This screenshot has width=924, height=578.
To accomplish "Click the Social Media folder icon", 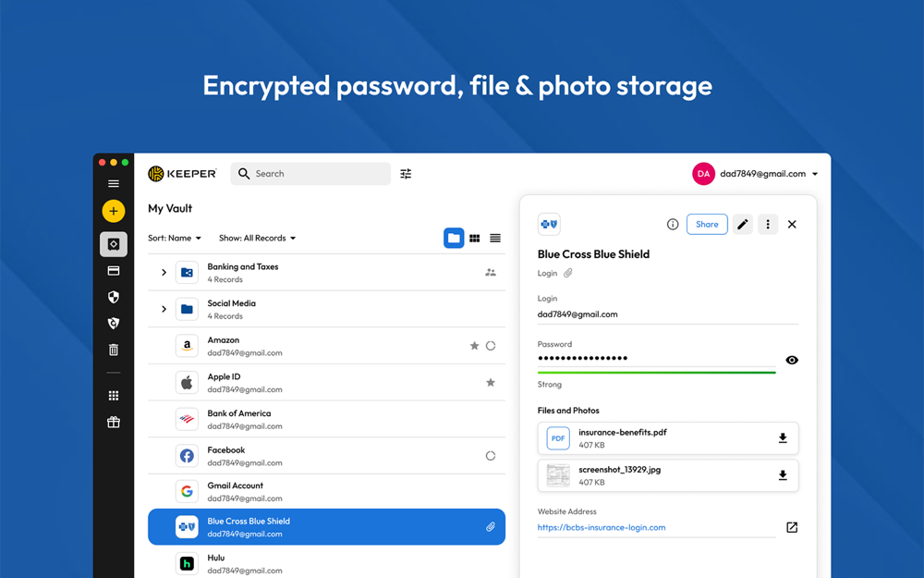I will 187,309.
